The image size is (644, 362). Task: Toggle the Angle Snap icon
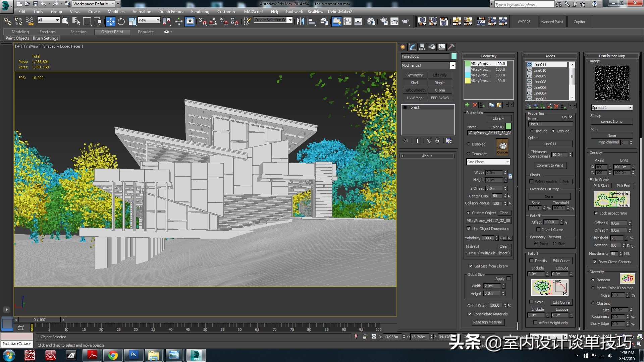tap(213, 22)
